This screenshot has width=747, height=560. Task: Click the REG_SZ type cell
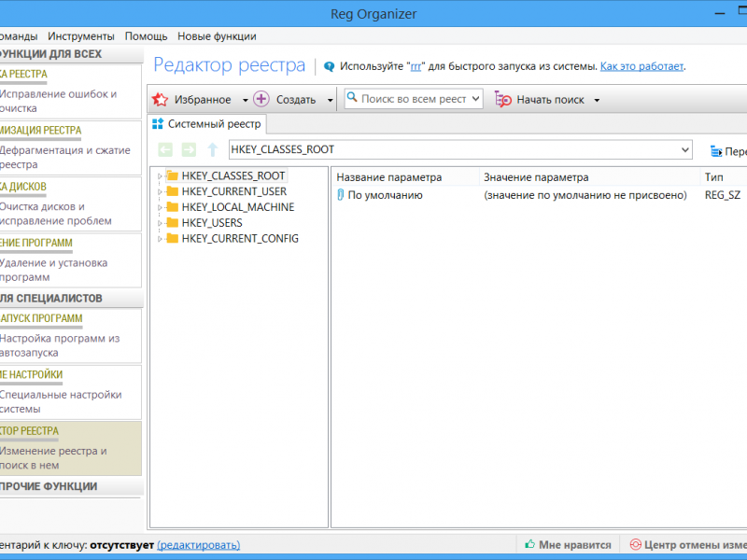(722, 195)
